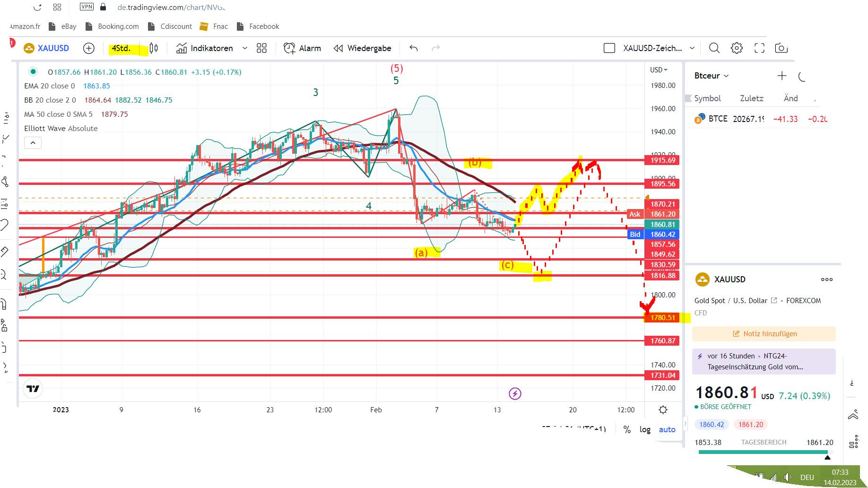Add a symbol to compare with plus icon
The width and height of the screenshot is (868, 488).
point(88,48)
